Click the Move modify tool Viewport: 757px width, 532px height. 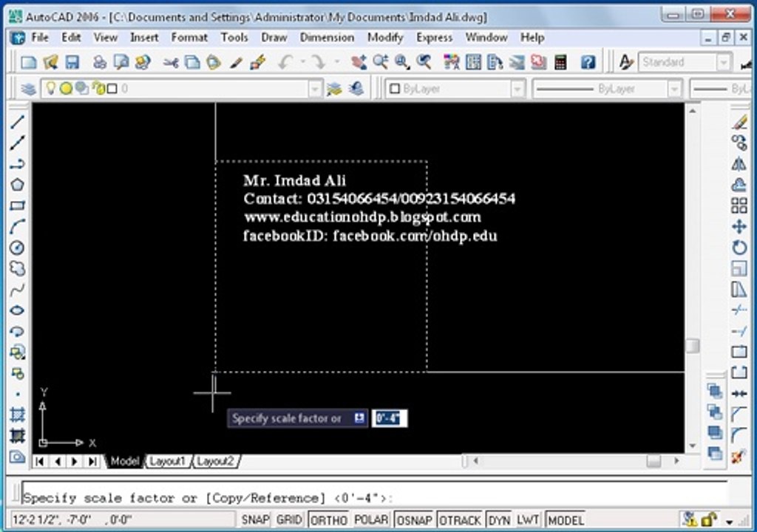click(x=739, y=226)
